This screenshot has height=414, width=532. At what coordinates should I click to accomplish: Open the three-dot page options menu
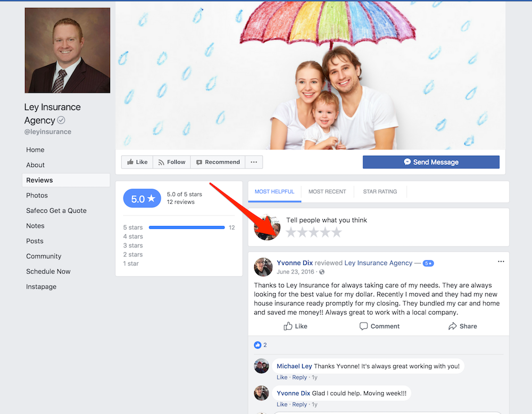pyautogui.click(x=254, y=162)
